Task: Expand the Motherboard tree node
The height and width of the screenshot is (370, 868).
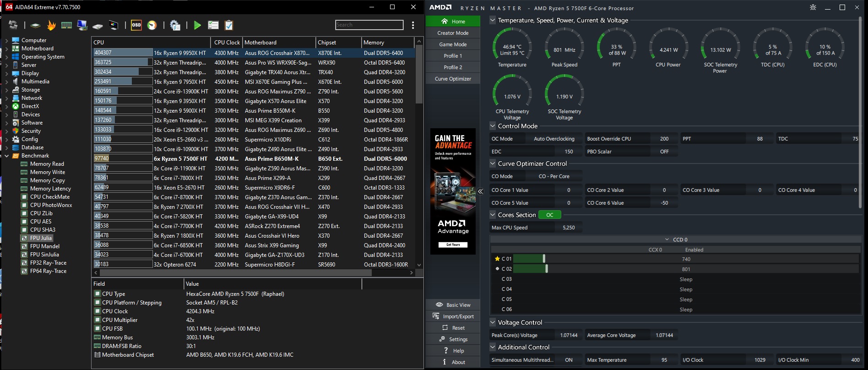Action: point(6,49)
